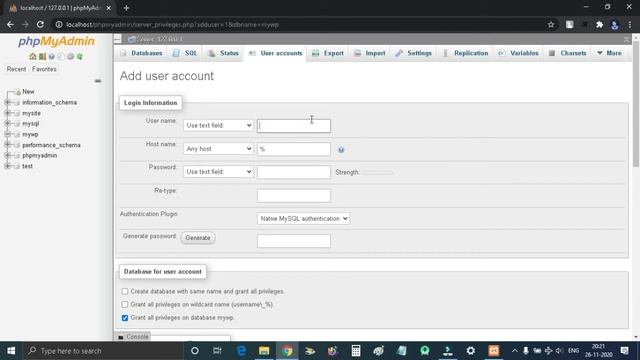Uncheck Grant all privileges on database mywp
Viewport: 640px width, 360px height.
[x=125, y=318]
